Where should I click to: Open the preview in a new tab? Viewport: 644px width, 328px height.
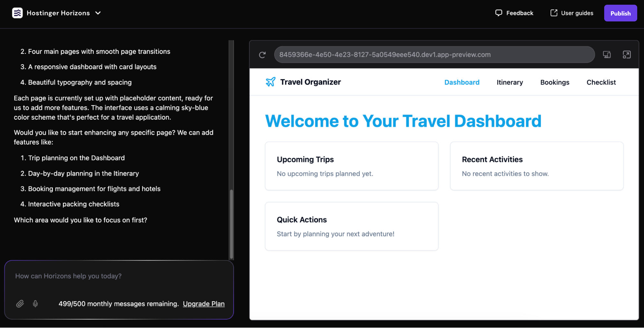tap(627, 55)
